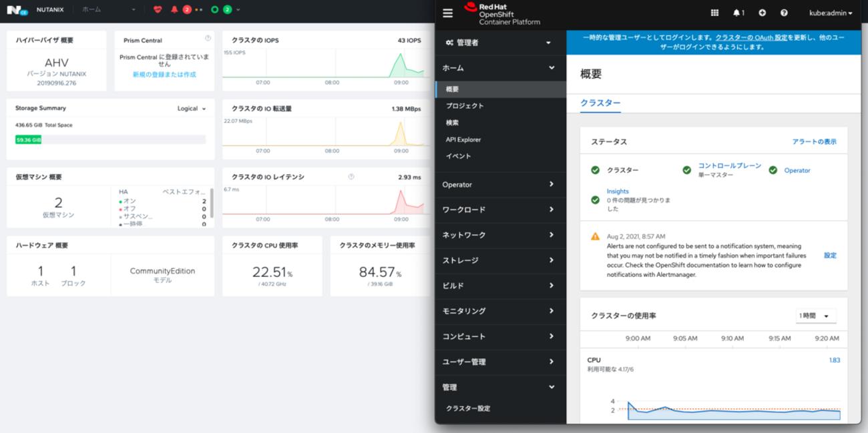The image size is (868, 433).
Task: Click the Nutanix cluster health heart icon
Action: pos(158,10)
